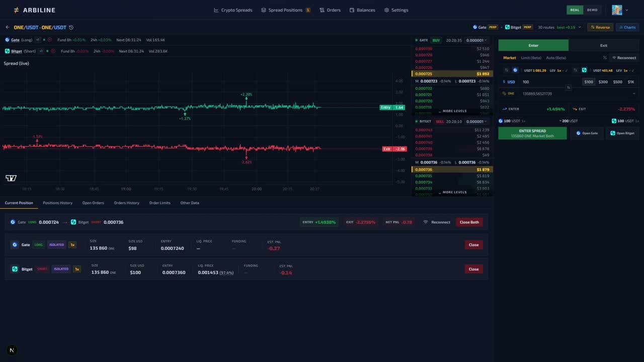Close the Gate long position
The height and width of the screenshot is (362, 644).
pyautogui.click(x=473, y=245)
